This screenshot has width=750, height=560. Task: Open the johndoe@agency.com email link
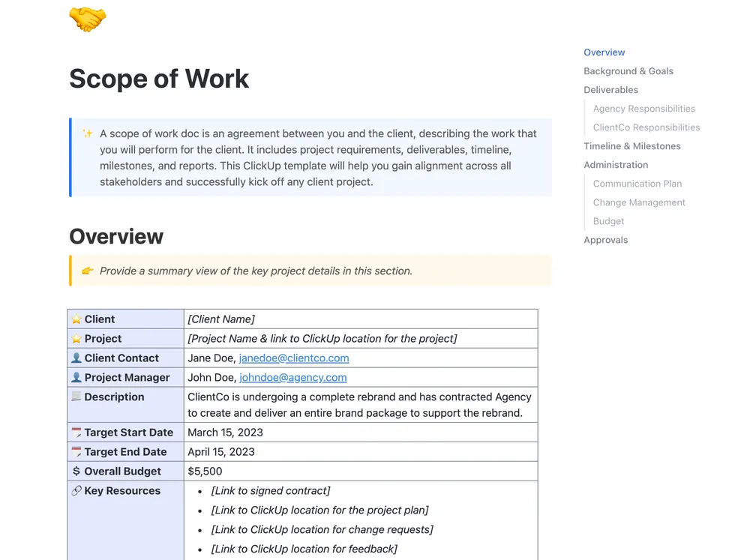click(x=292, y=377)
